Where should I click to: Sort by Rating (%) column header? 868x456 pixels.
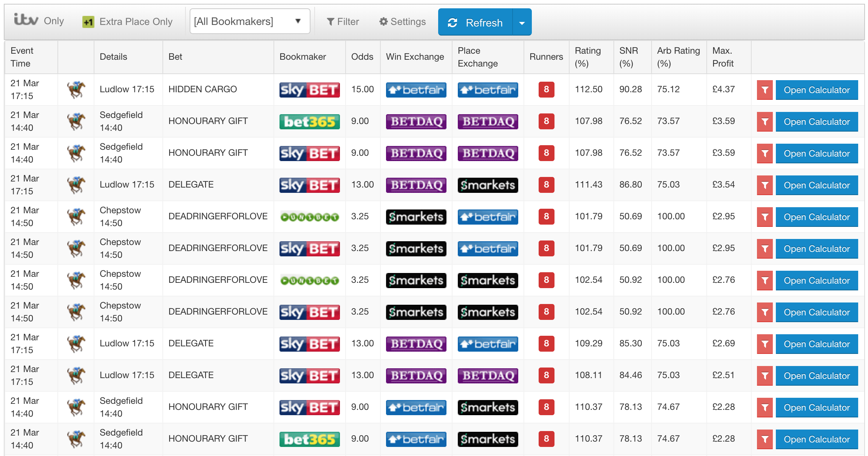click(x=587, y=57)
